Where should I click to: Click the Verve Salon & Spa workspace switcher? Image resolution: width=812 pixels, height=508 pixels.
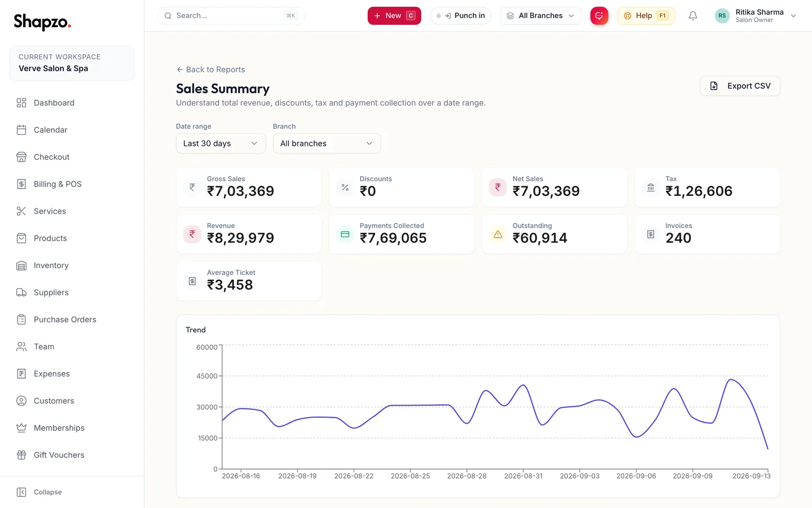(x=72, y=63)
